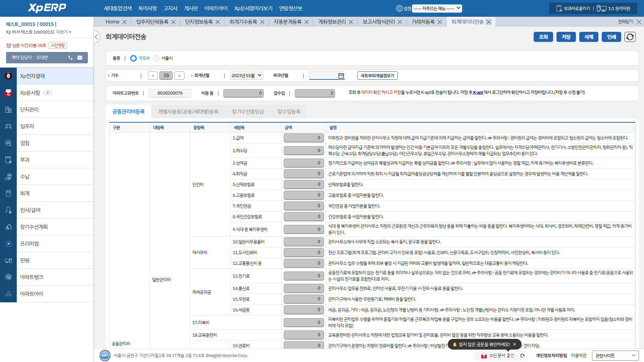Click the K-apt hyperlink

click(x=478, y=93)
